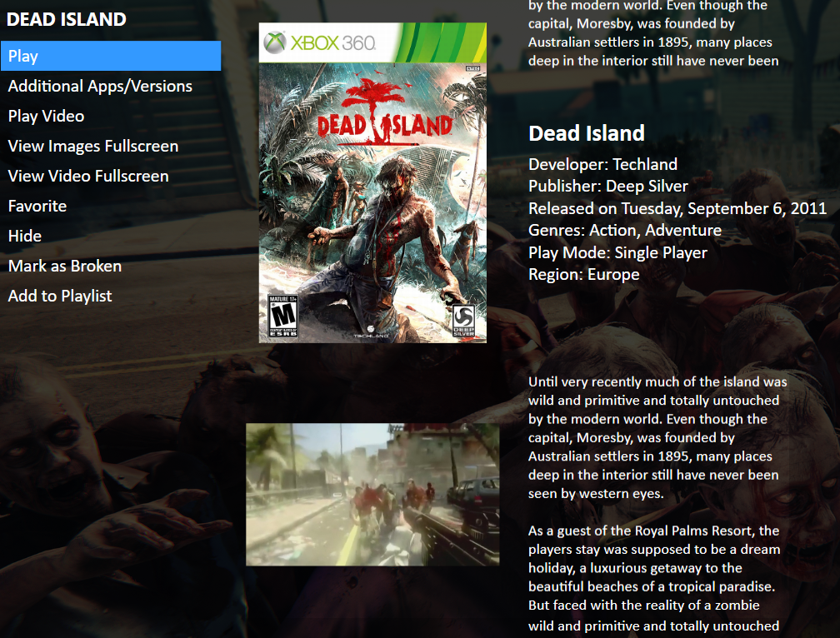Click the Dead Island details heading
The height and width of the screenshot is (638, 840).
(587, 133)
